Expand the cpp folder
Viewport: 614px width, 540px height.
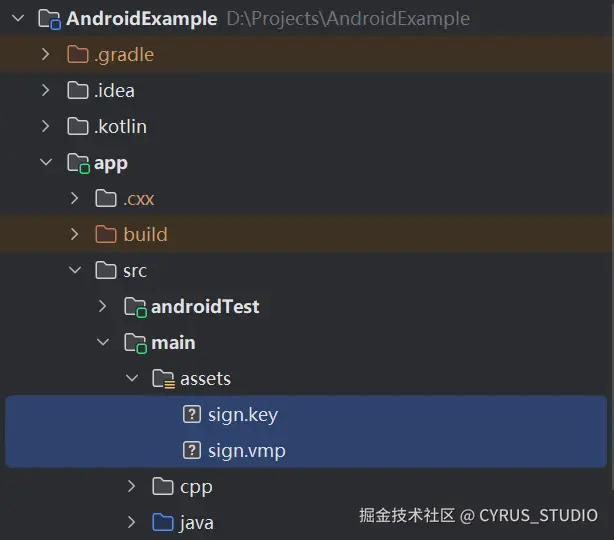(x=131, y=486)
